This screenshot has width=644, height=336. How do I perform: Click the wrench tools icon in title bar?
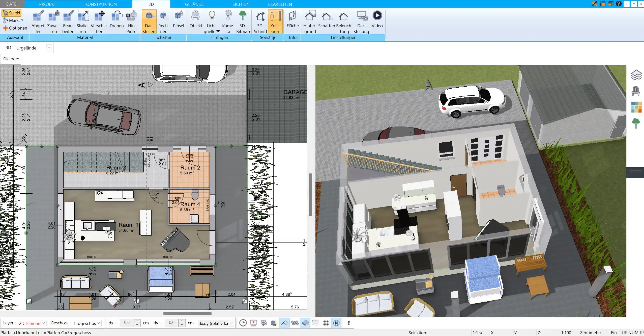pos(595,4)
